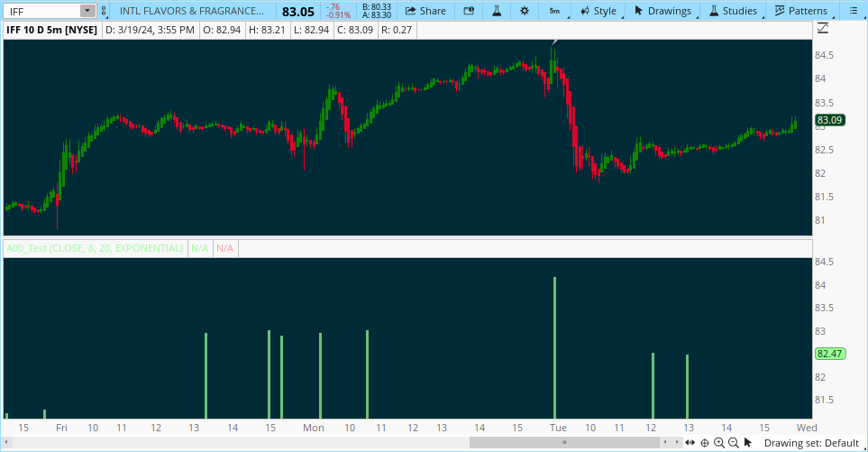Click the H: 83.21 high value
The width and height of the screenshot is (868, 452).
[x=267, y=30]
